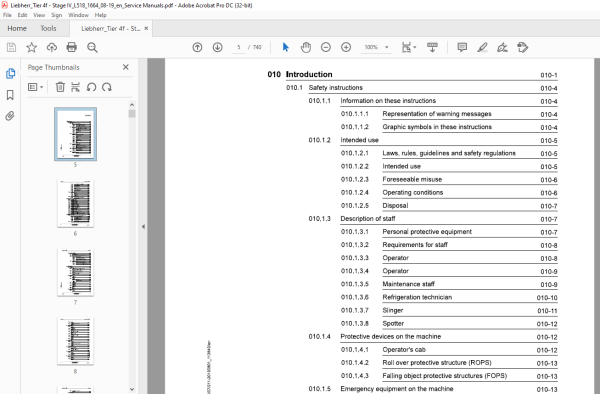The width and height of the screenshot is (600, 394).
Task: Open the Bookmarks panel icon
Action: point(10,95)
